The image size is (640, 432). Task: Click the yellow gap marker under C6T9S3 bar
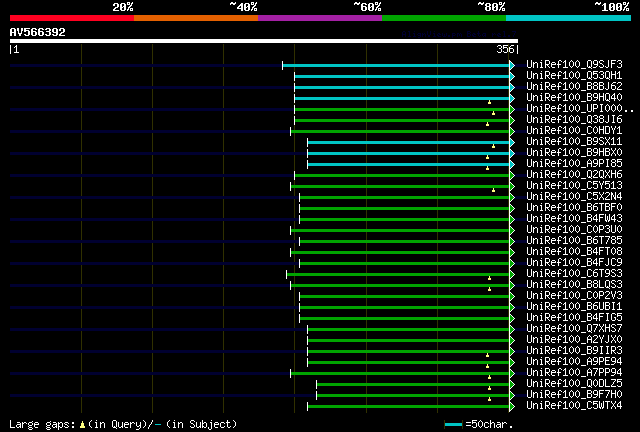point(489,278)
